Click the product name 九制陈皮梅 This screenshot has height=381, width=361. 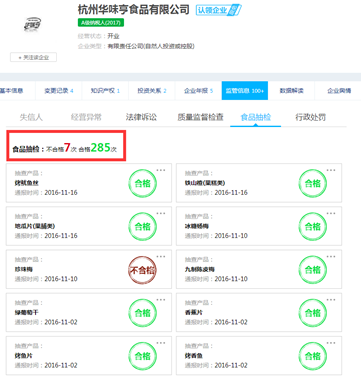click(200, 269)
